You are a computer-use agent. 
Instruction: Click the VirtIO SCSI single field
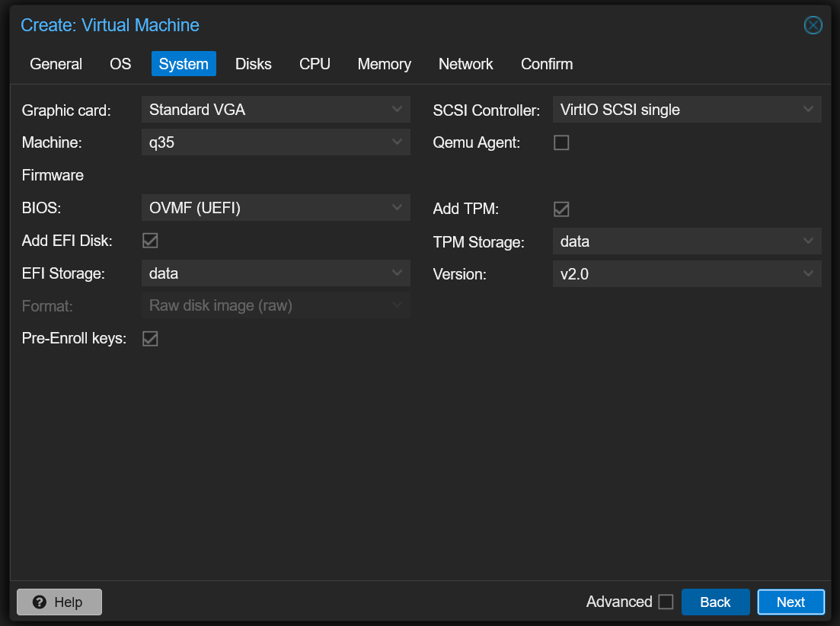point(687,109)
